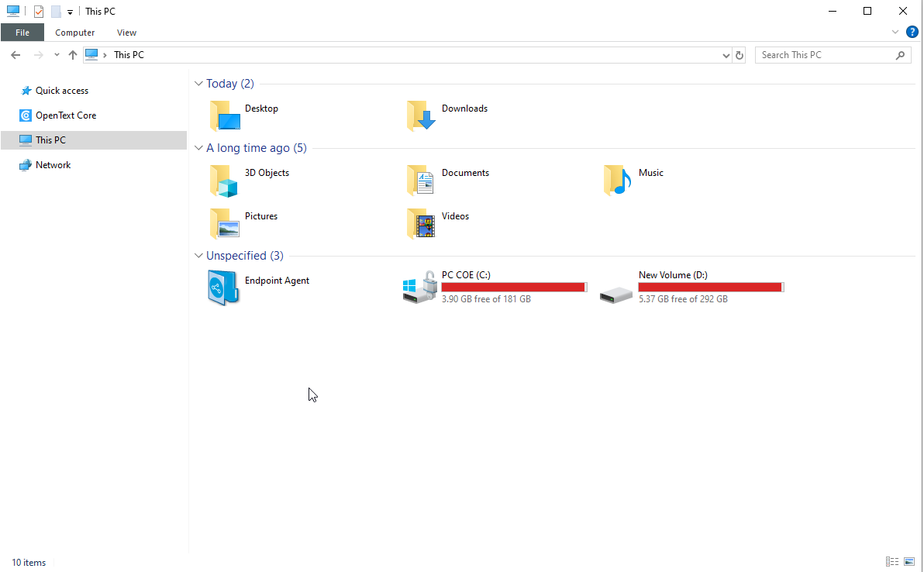Image resolution: width=924 pixels, height=572 pixels.
Task: Click the Refresh button in the address bar
Action: pos(739,55)
